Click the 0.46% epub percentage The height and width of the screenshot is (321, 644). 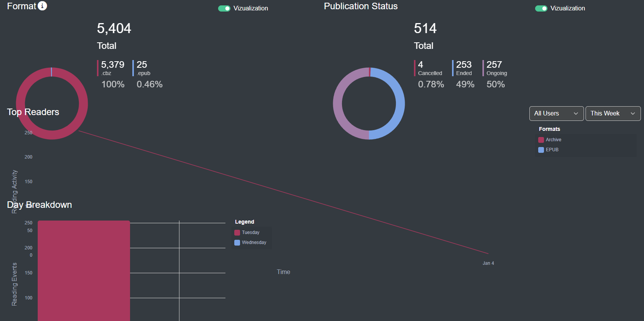coord(150,84)
